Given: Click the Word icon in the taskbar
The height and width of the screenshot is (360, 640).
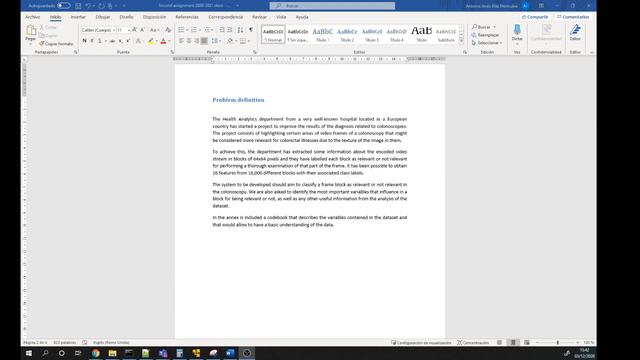Looking at the screenshot, I should (x=230, y=353).
